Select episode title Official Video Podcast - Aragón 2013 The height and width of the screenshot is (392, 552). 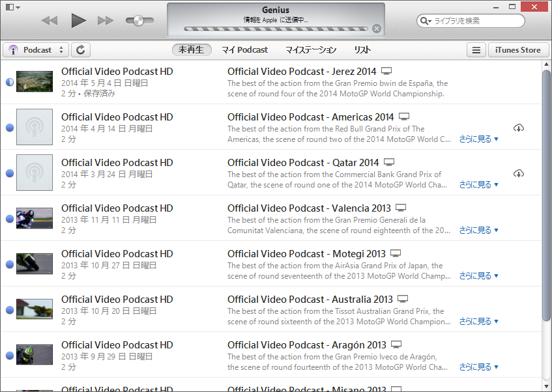tap(306, 345)
